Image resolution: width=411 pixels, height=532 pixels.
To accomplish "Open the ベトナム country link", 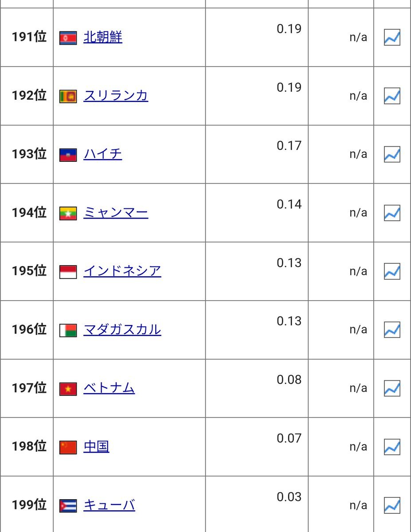I will [x=109, y=388].
